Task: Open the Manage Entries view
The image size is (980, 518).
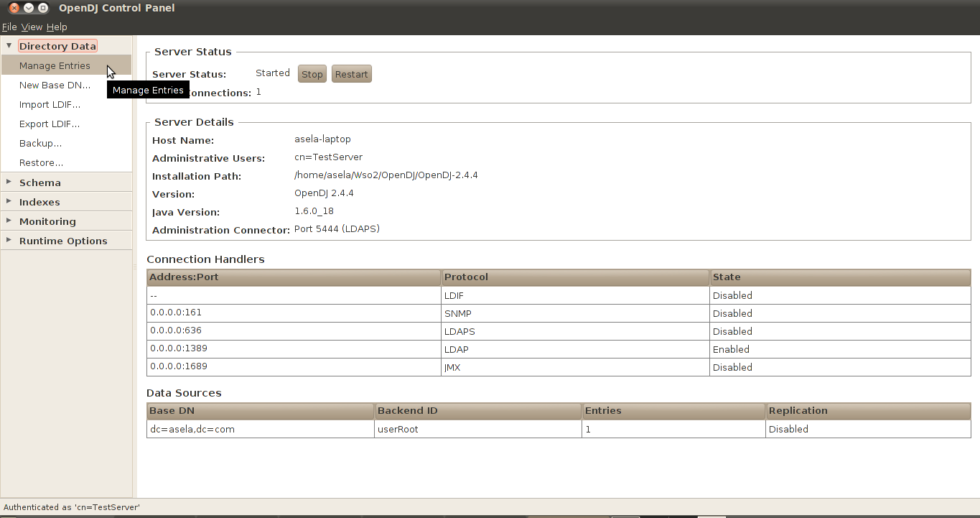Action: [x=54, y=65]
